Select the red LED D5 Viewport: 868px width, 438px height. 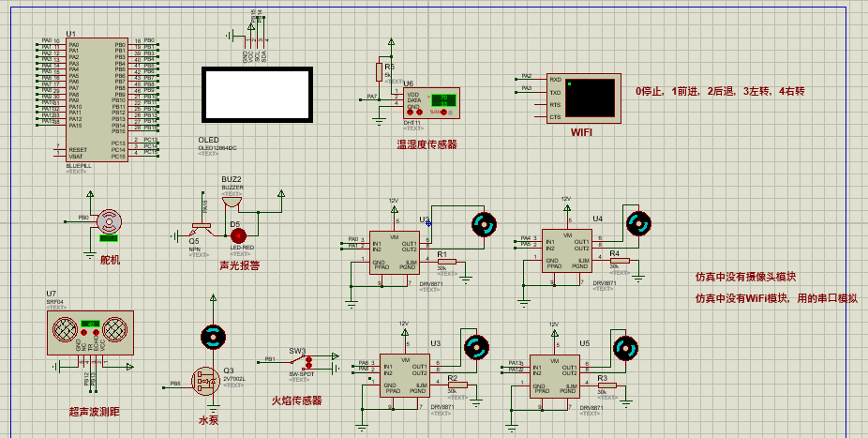[238, 236]
